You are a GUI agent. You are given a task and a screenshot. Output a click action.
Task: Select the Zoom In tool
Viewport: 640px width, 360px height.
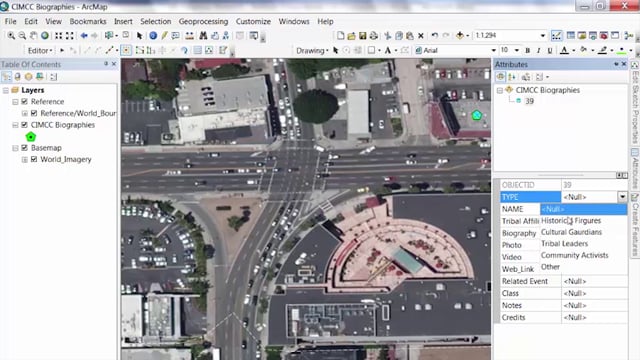pos(11,36)
